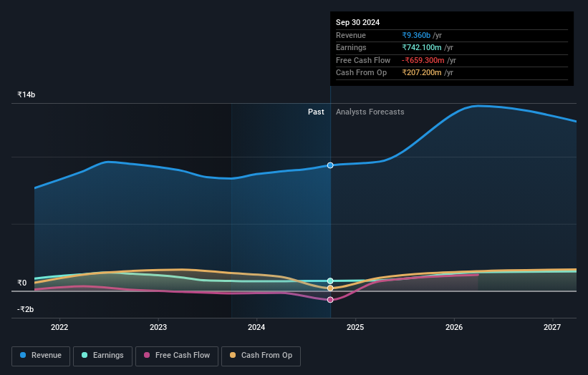The height and width of the screenshot is (375, 588).
Task: Click the ₹207.200m cash from op value
Action: tap(422, 73)
